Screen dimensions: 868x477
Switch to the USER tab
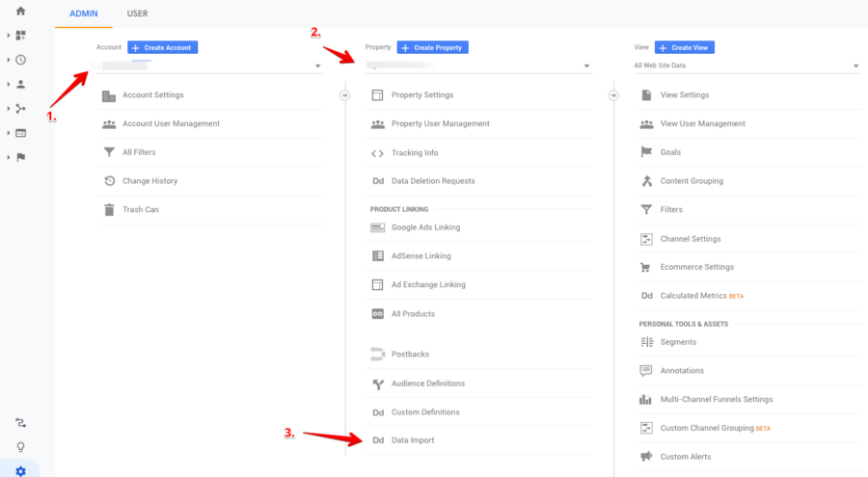click(137, 13)
